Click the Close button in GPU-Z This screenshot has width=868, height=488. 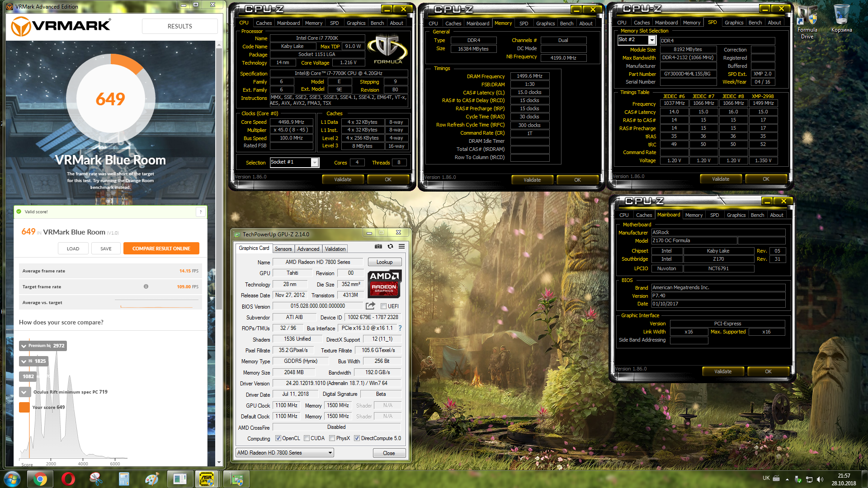pyautogui.click(x=389, y=453)
